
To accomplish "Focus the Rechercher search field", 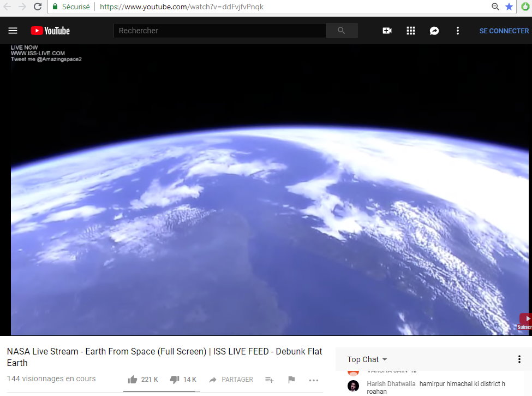I will (220, 31).
